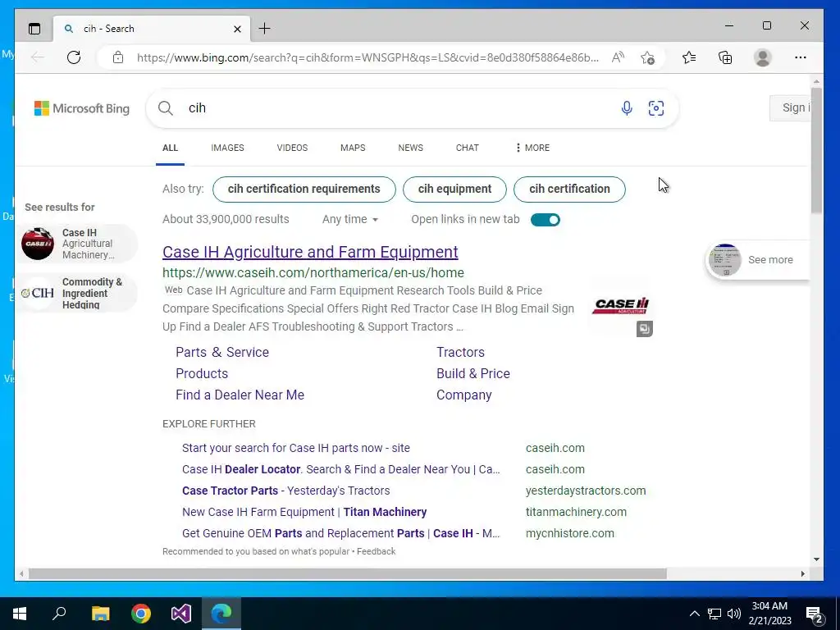Open the 'Tractors' sitelink

(460, 353)
